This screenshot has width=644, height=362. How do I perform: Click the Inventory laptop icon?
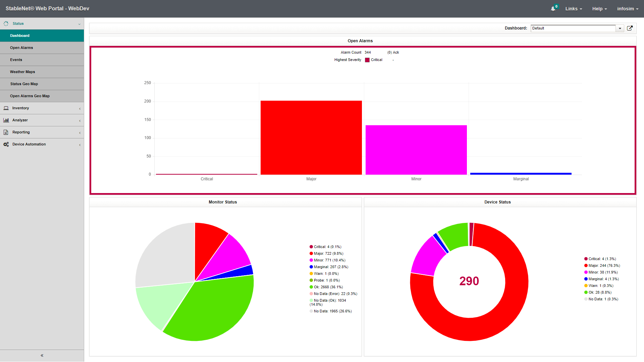pos(6,108)
